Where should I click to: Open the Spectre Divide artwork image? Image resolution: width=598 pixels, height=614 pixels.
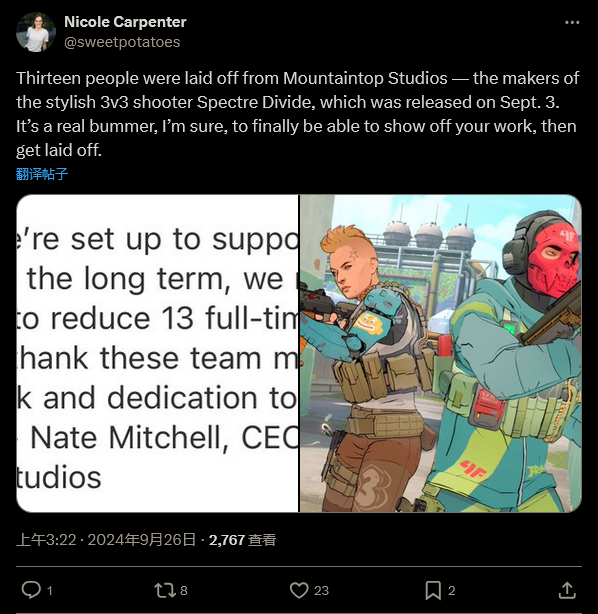441,353
